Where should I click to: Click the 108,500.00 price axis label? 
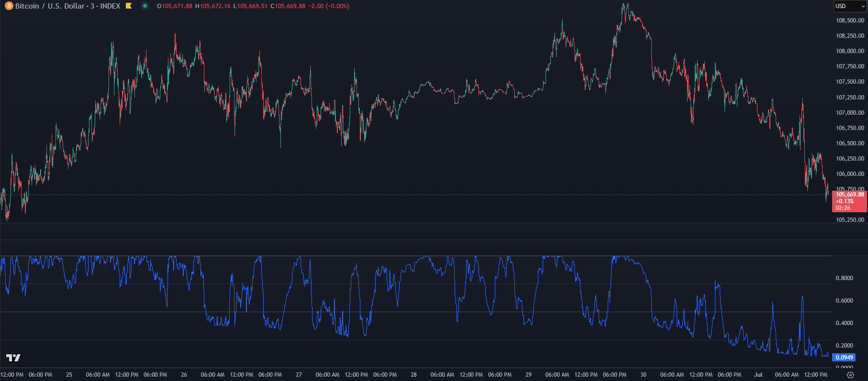pos(850,21)
